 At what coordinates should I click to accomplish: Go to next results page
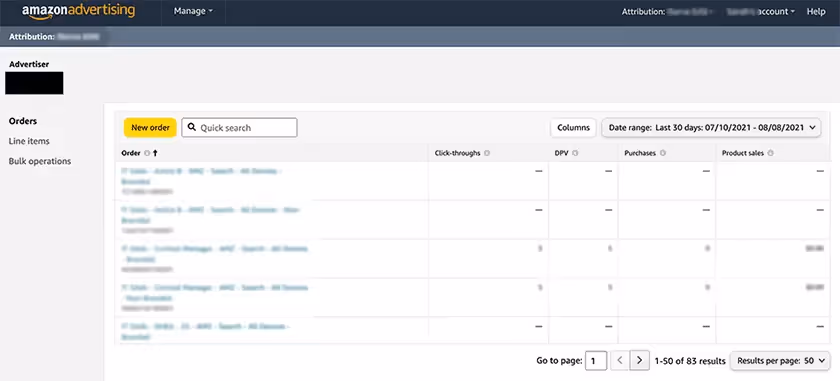[x=640, y=361]
